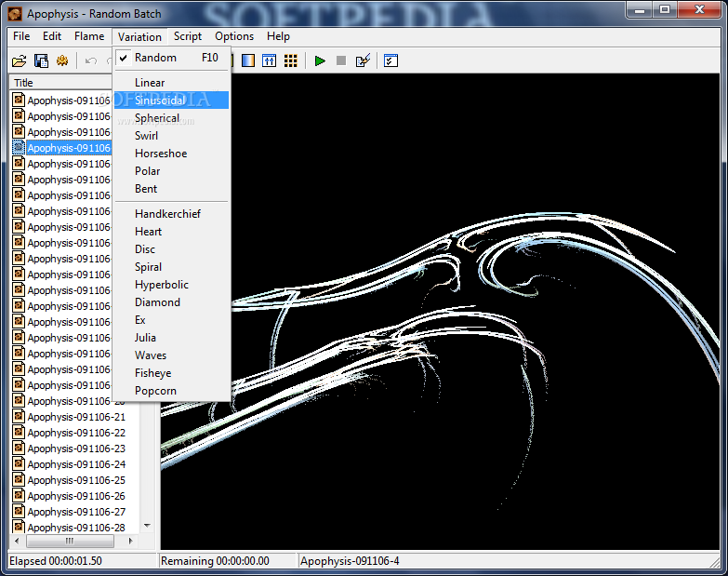Click the Apophysis app icon in title bar
The height and width of the screenshot is (576, 728).
pos(15,13)
